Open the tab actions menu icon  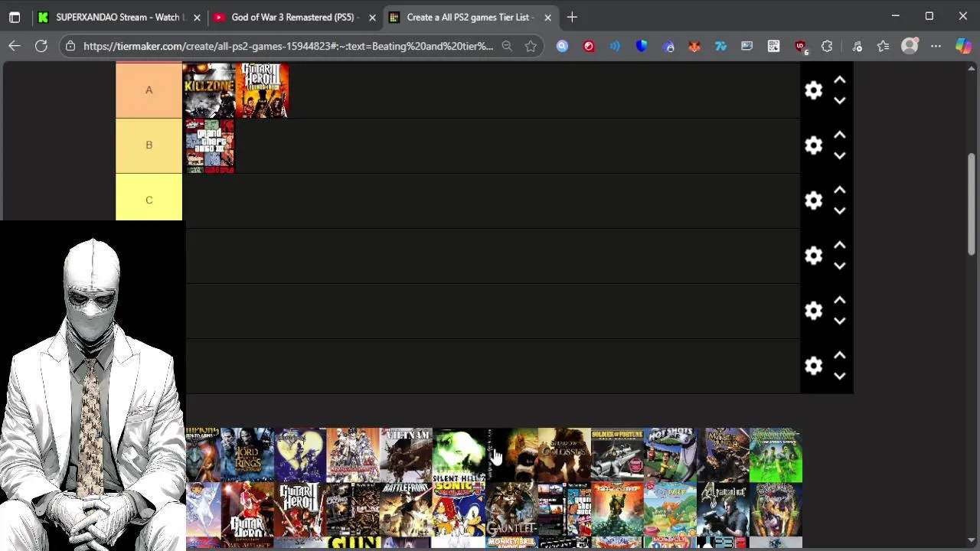click(15, 17)
